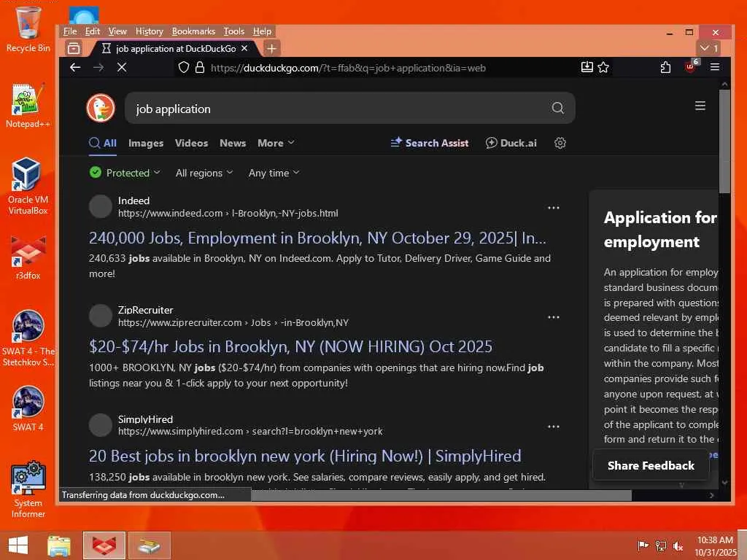Switch to the News search tab
The width and height of the screenshot is (747, 560).
tap(233, 143)
